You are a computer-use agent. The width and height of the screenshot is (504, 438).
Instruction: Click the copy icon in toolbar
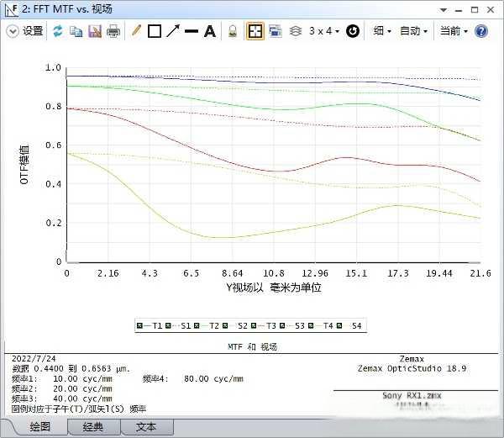[76, 31]
